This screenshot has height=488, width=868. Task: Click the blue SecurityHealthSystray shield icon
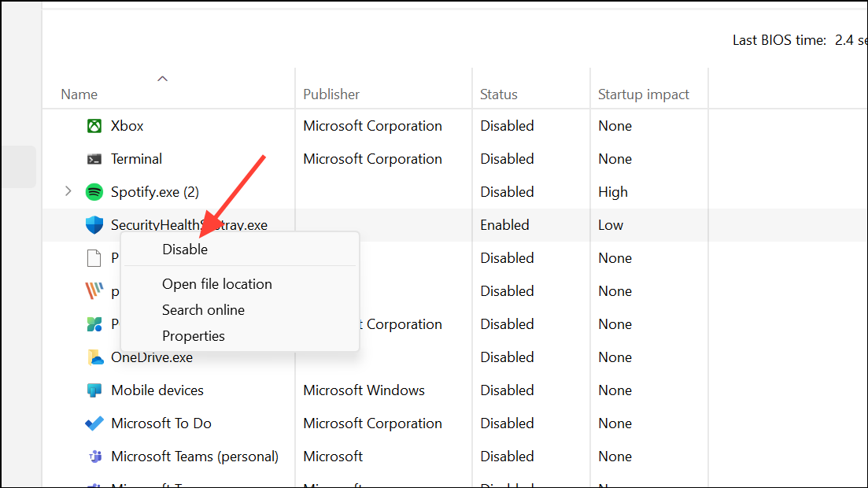click(x=94, y=225)
